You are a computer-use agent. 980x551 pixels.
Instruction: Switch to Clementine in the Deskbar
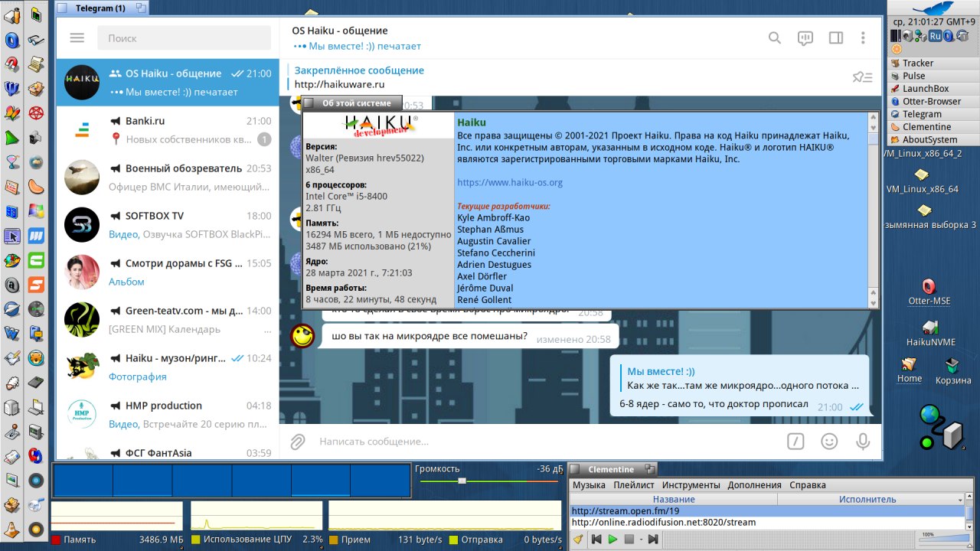pos(933,127)
